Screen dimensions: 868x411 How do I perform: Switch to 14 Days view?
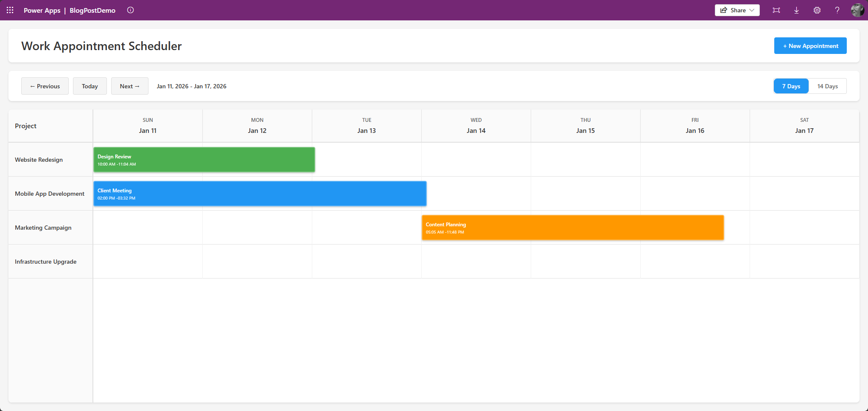coord(827,86)
